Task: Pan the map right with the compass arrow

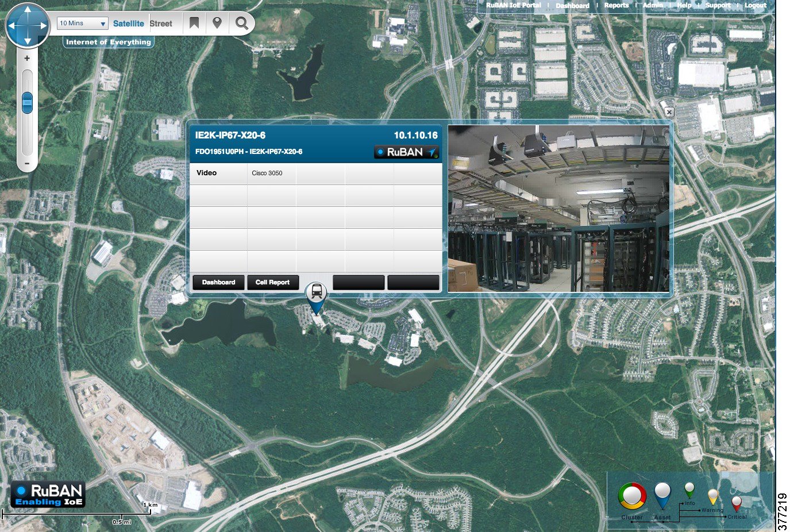Action: click(43, 25)
